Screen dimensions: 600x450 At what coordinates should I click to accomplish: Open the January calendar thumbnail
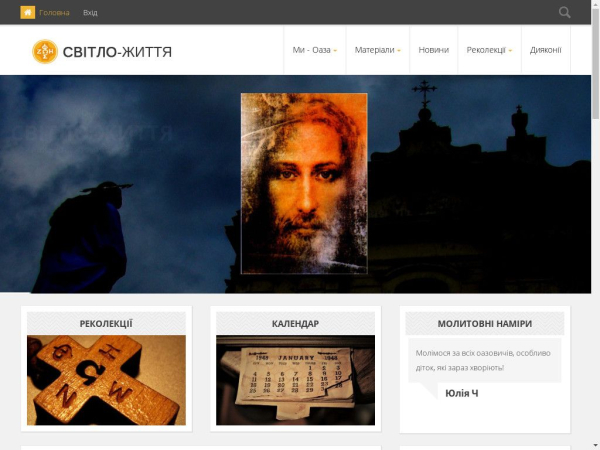click(x=295, y=380)
